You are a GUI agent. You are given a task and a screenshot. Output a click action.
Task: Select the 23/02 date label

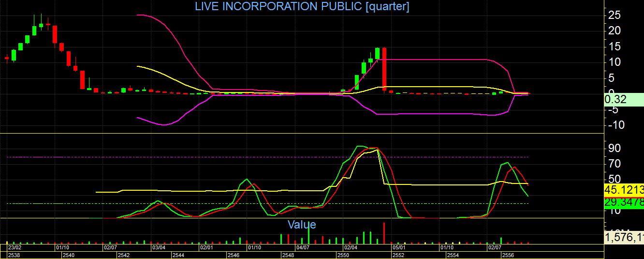(x=15, y=247)
